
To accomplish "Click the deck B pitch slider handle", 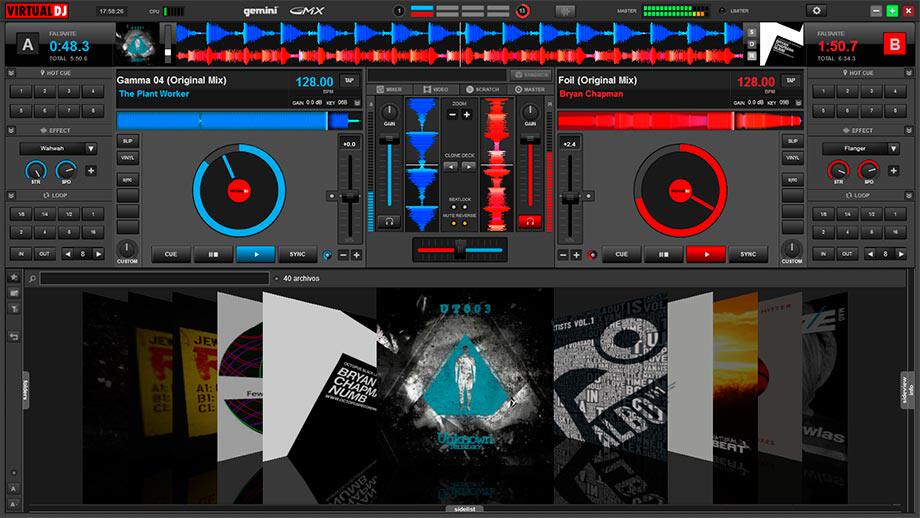I will 569,198.
